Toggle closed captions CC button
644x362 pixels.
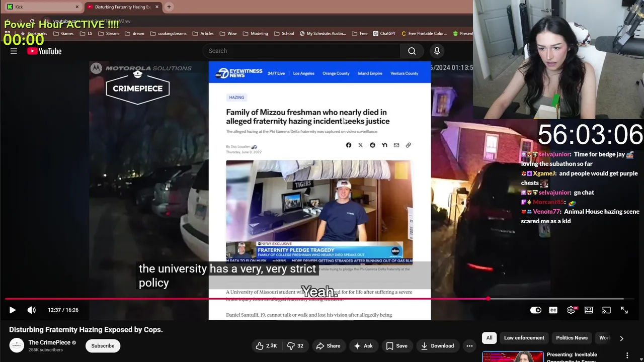point(553,310)
